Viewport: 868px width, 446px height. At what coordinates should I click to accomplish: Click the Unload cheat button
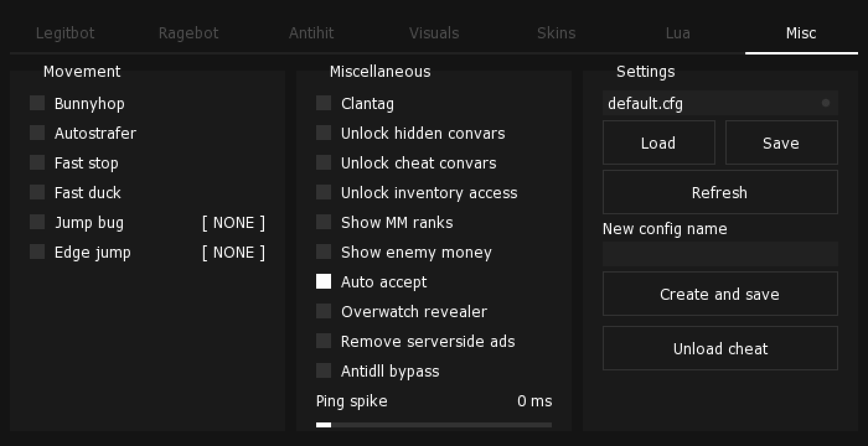click(x=720, y=349)
